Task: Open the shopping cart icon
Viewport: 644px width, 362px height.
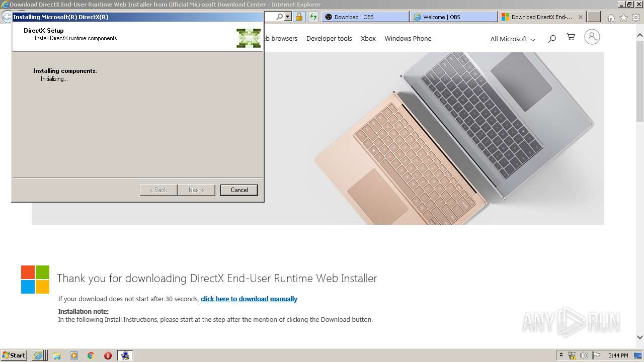Action: 571,37
